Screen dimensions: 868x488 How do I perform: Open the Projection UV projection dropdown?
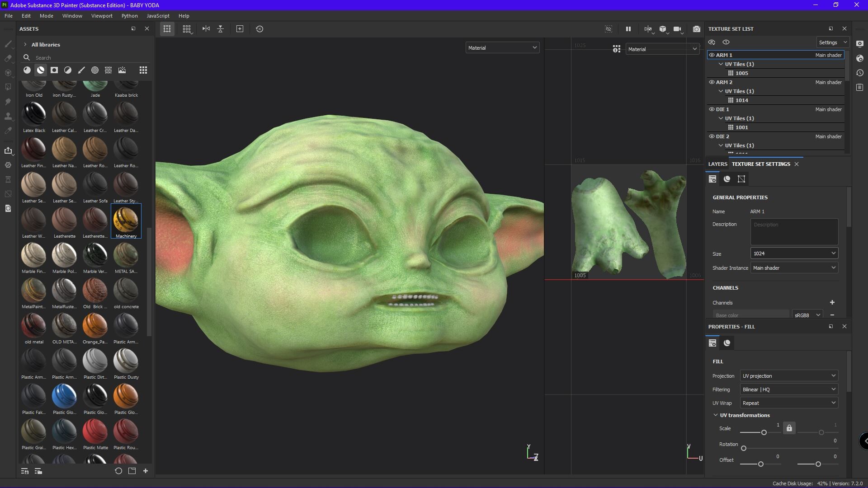pyautogui.click(x=788, y=376)
